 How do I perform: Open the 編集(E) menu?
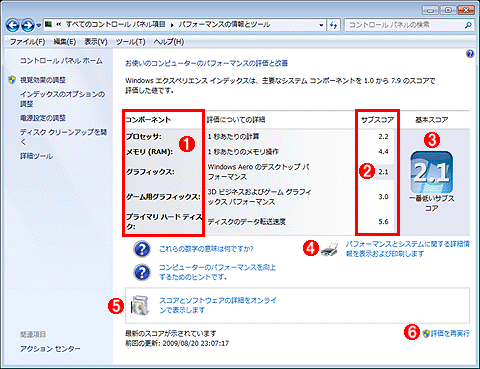click(x=65, y=42)
